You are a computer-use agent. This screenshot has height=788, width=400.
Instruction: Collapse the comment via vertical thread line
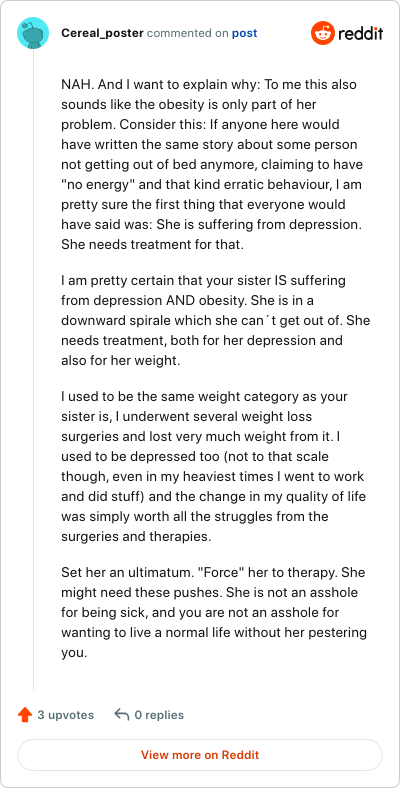(x=33, y=370)
